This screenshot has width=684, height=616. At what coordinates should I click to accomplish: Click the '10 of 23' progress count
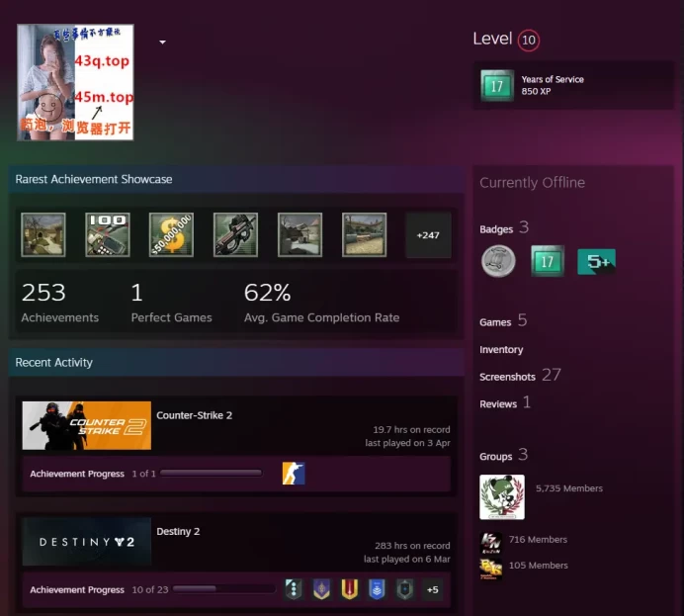click(150, 590)
